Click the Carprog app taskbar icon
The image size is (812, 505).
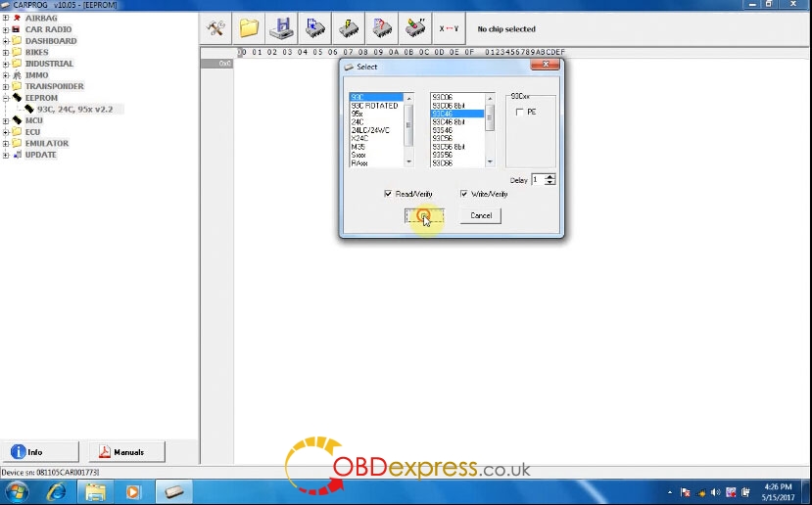(x=174, y=491)
